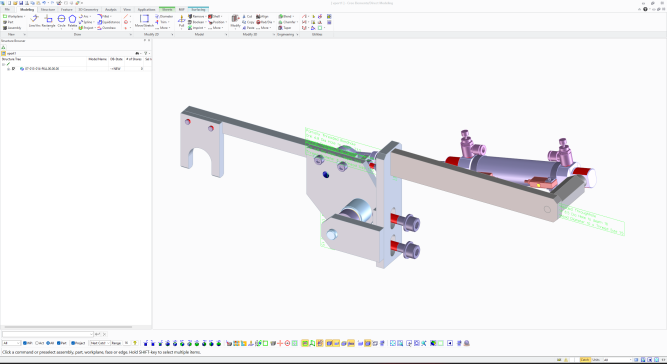The image size is (667, 364).
Task: Select the Line/Inf drawing tool
Action: point(35,21)
